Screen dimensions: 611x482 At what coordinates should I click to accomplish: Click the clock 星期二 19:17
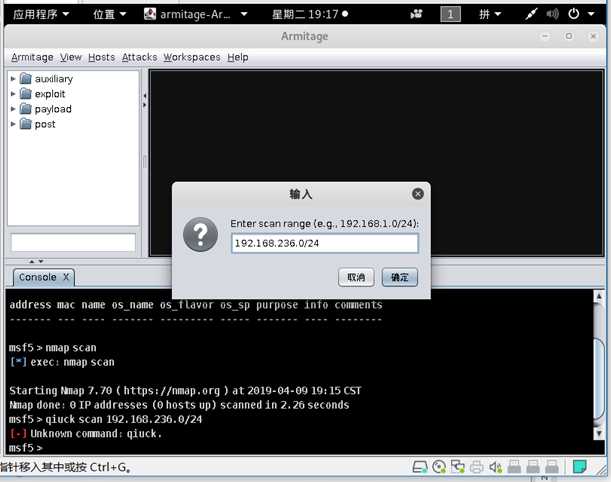click(309, 14)
